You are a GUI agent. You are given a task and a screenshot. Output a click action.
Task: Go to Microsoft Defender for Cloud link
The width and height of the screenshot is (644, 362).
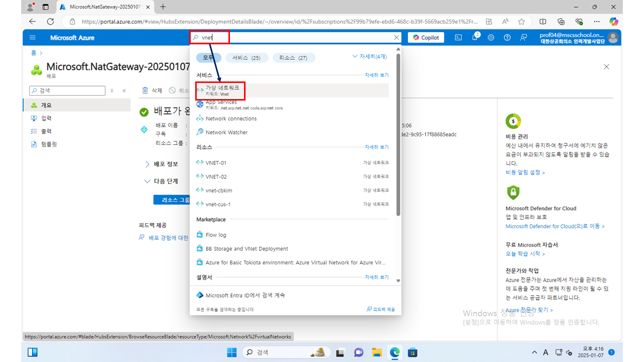pos(555,226)
